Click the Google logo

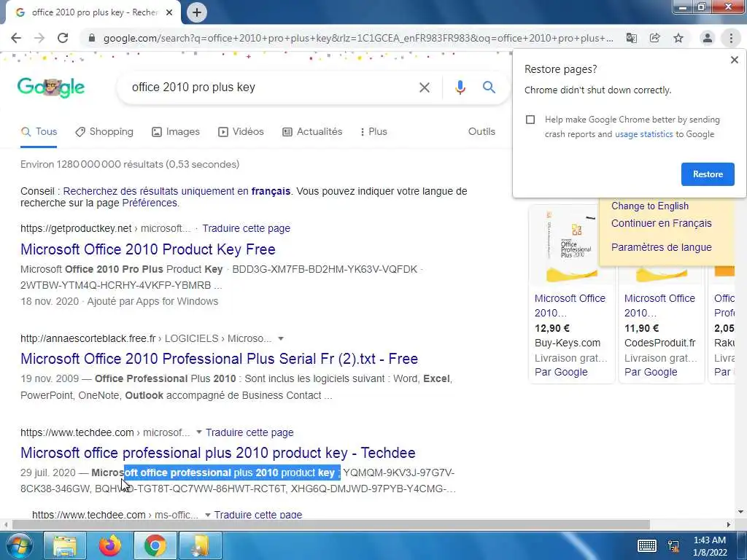[x=51, y=87]
